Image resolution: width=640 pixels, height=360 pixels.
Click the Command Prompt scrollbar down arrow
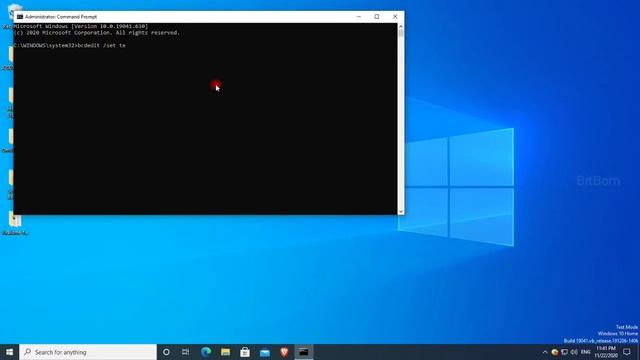401,211
